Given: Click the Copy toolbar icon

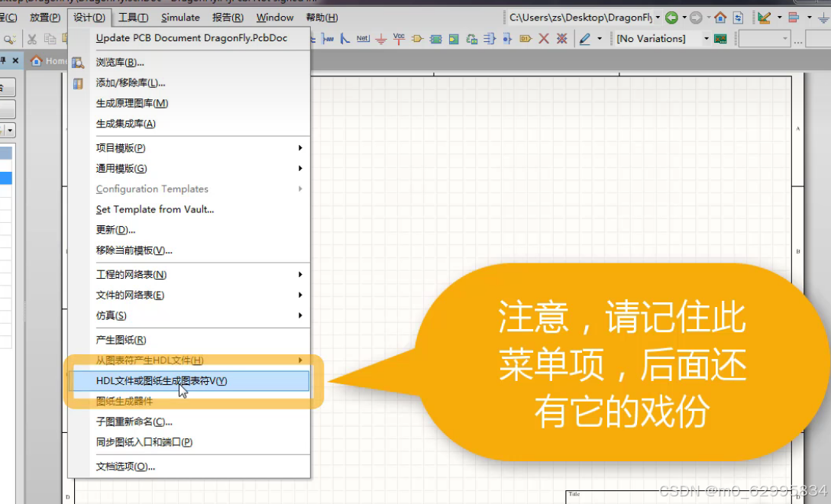Looking at the screenshot, I should [x=50, y=39].
